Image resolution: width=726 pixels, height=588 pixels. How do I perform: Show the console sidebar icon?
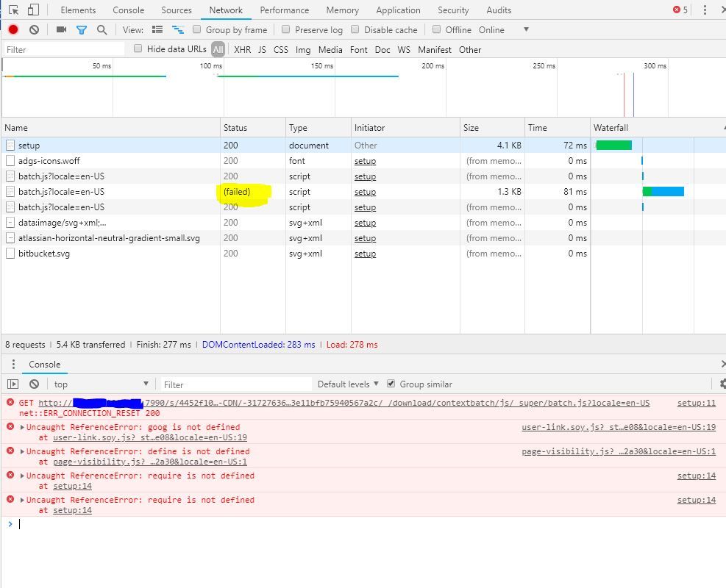[x=13, y=384]
